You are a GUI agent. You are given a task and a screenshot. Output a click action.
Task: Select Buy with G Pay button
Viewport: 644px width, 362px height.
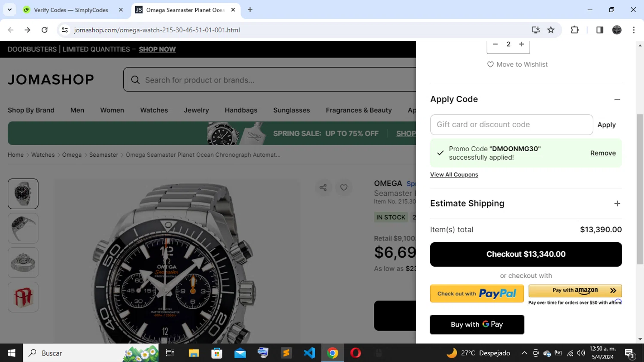tap(477, 325)
